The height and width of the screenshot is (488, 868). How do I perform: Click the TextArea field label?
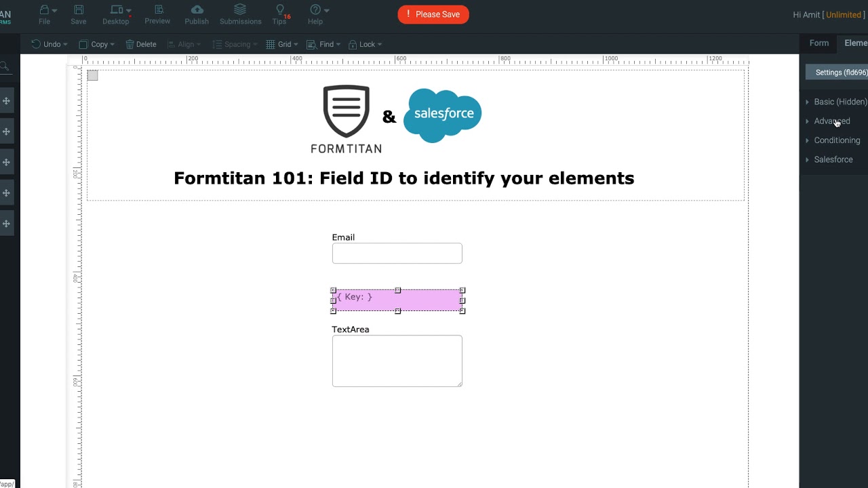(351, 329)
